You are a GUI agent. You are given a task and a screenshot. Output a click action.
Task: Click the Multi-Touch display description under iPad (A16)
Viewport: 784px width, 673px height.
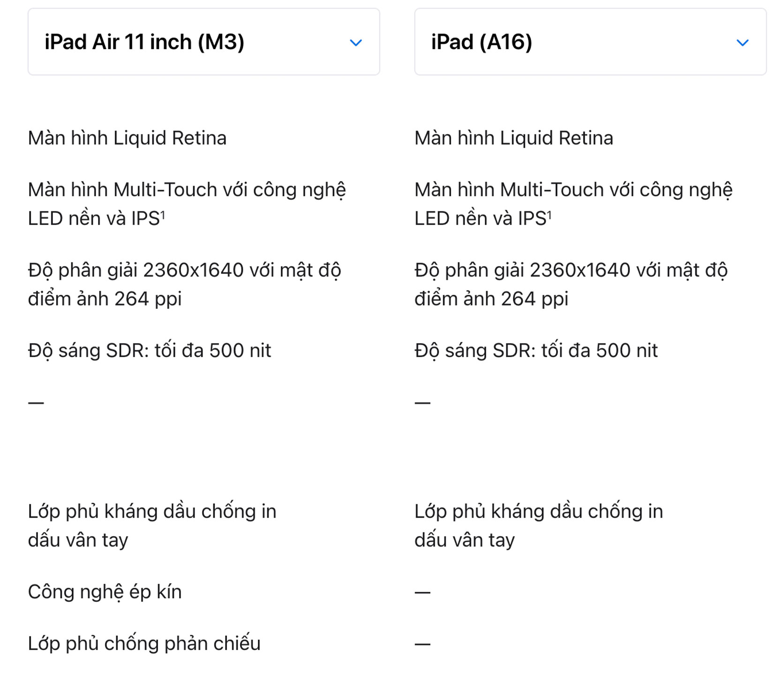tap(573, 204)
